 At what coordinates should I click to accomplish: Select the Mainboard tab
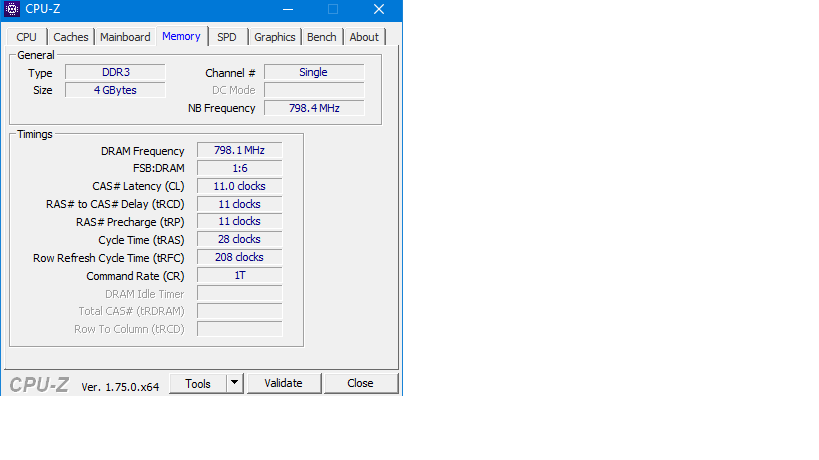pyautogui.click(x=125, y=37)
